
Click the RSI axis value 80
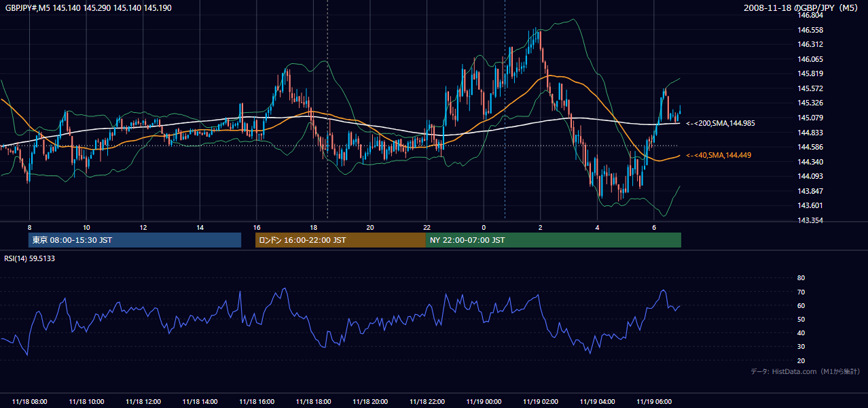801,278
